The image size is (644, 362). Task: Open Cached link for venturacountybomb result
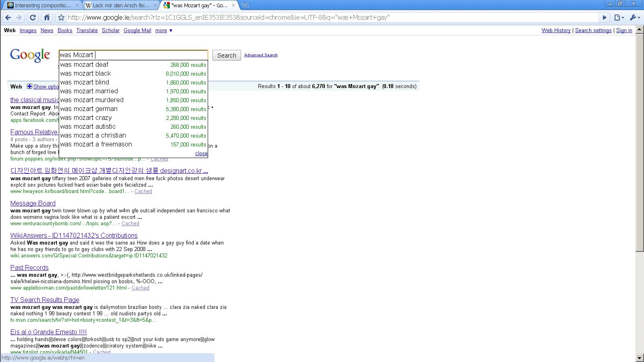click(130, 224)
